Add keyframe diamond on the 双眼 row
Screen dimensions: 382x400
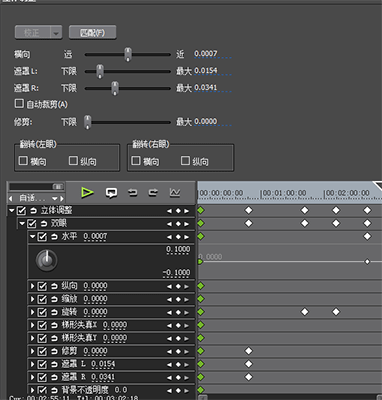178,224
